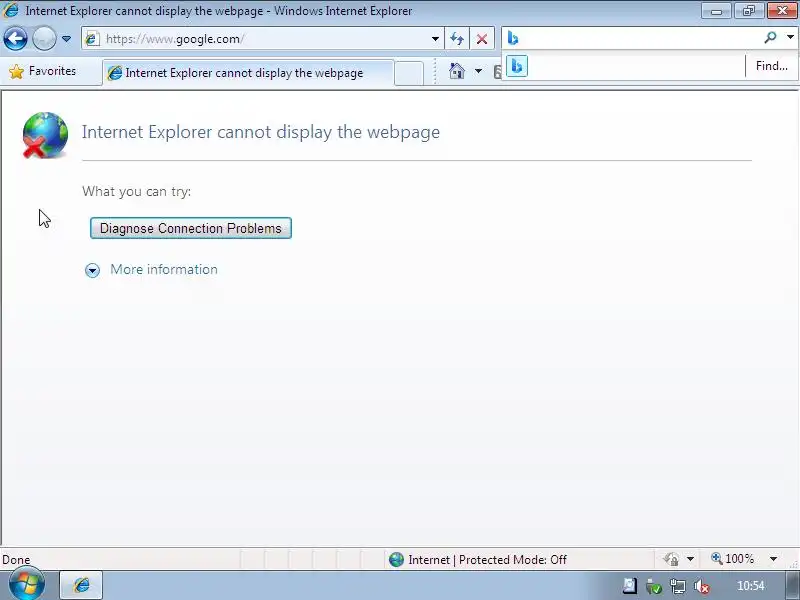Screen dimensions: 800x600
Task: Click the first system tray notification icon
Action: tap(630, 586)
